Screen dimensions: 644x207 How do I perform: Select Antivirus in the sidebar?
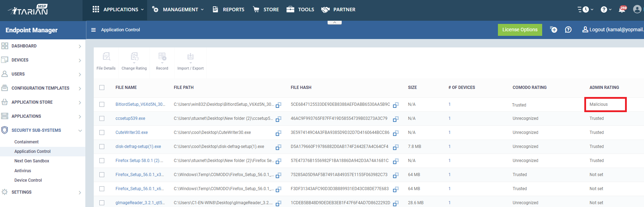click(x=23, y=171)
